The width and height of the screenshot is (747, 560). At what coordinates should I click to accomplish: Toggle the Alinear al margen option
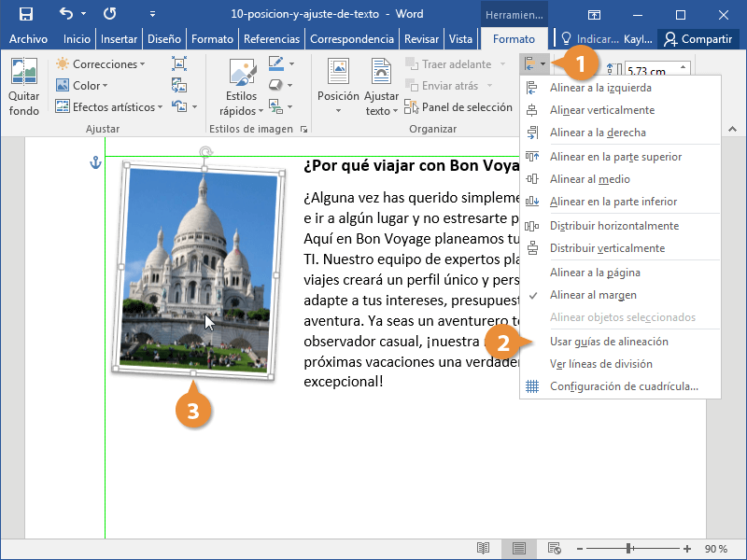(x=593, y=295)
